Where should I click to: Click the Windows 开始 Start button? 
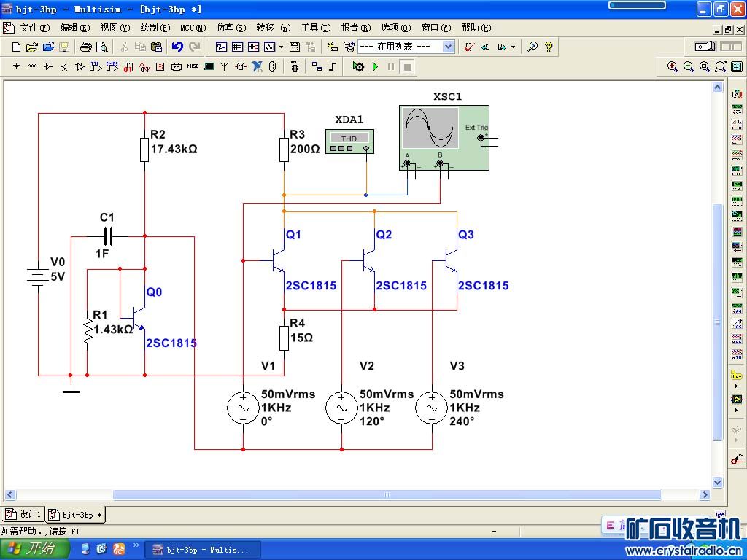(35, 549)
